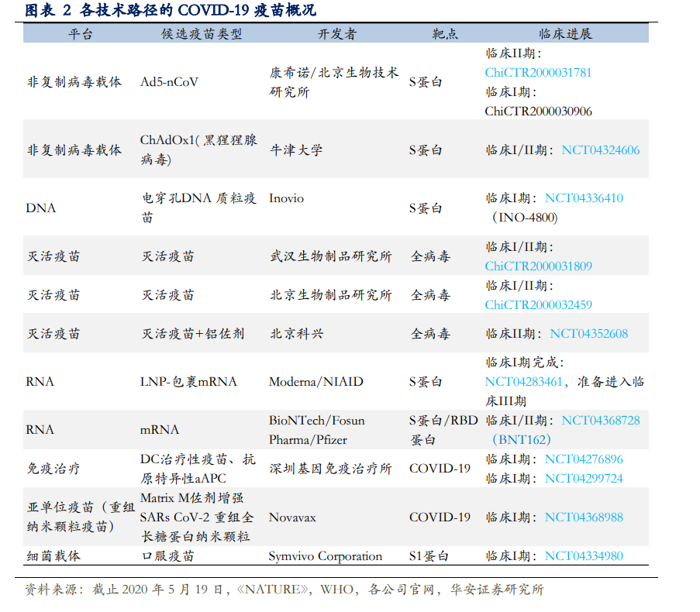Select the 候选疫苗类型 column header
The height and width of the screenshot is (612, 700).
tap(202, 34)
